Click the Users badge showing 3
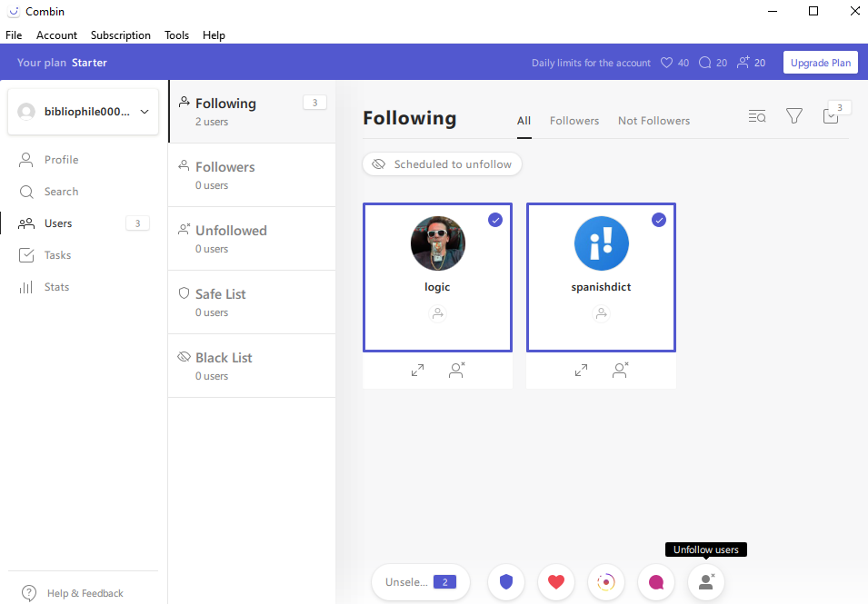This screenshot has width=868, height=604. click(x=138, y=223)
